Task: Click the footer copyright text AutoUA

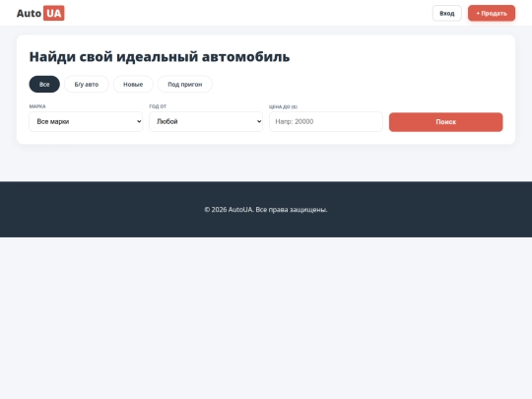Action: click(266, 210)
